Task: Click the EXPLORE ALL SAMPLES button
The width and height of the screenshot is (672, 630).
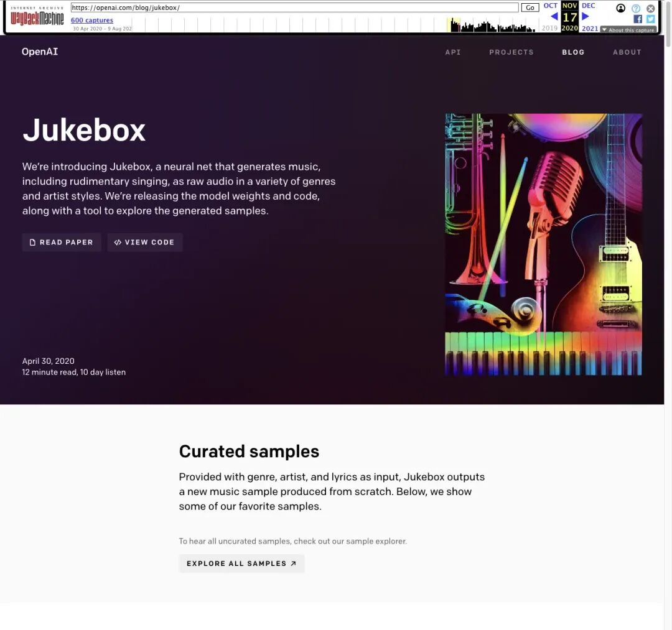Action: point(241,563)
